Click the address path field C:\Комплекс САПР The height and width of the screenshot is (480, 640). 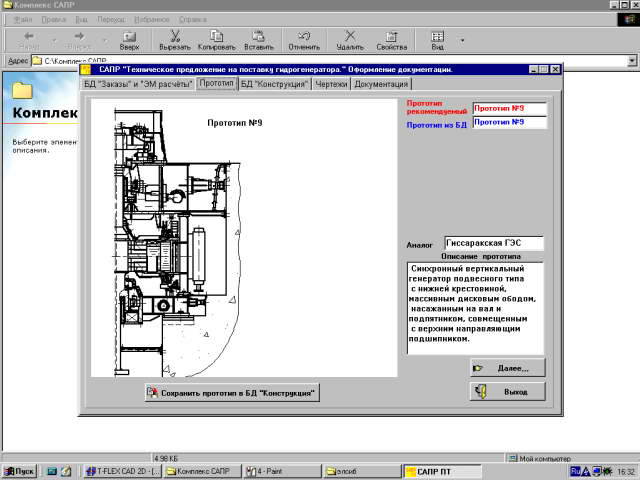[330, 61]
